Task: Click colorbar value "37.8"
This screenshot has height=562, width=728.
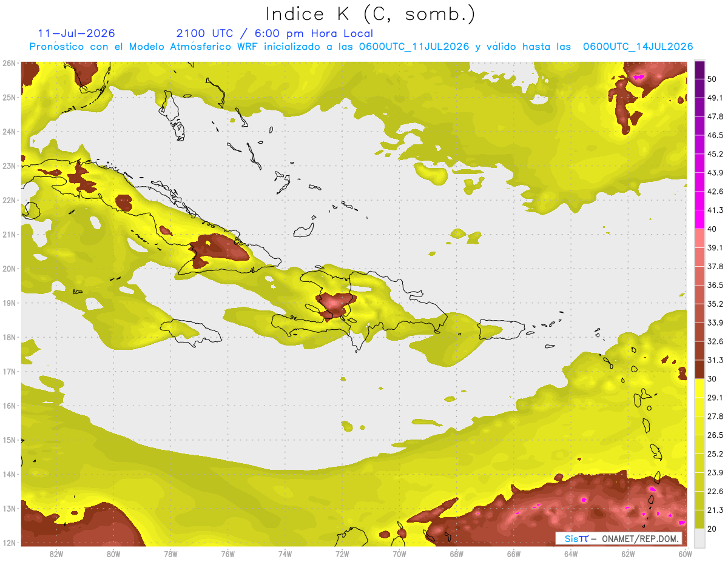Action: tap(715, 266)
